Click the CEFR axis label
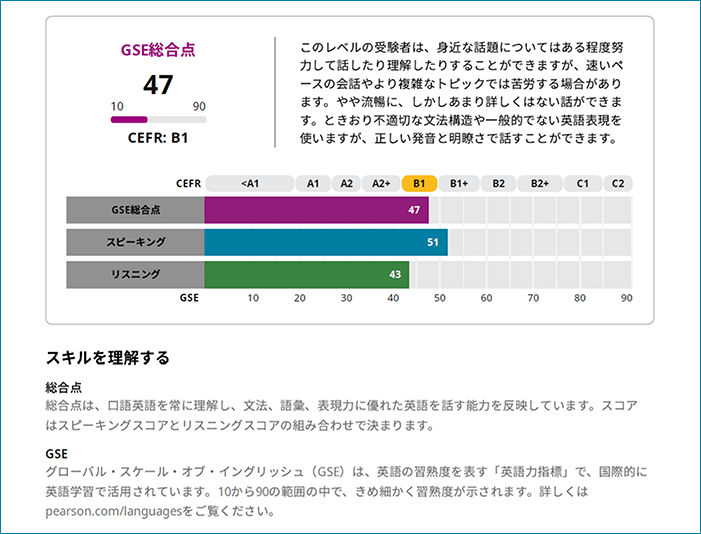 pyautogui.click(x=188, y=183)
